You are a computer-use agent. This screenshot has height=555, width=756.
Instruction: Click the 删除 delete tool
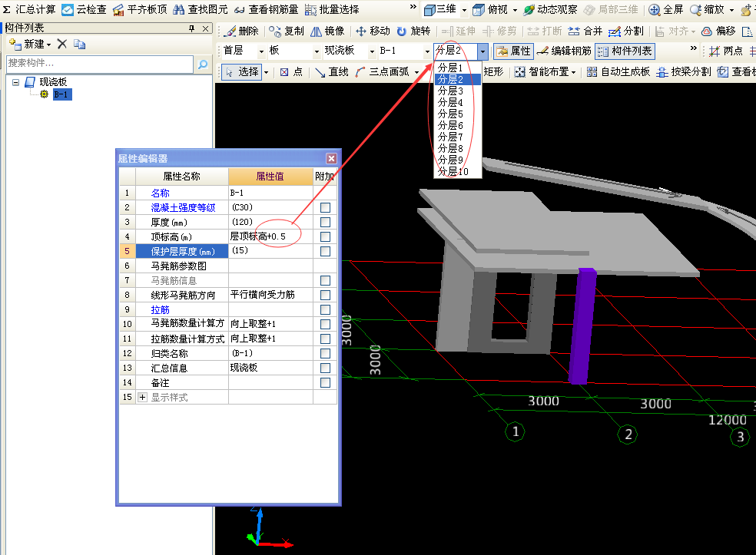[242, 31]
